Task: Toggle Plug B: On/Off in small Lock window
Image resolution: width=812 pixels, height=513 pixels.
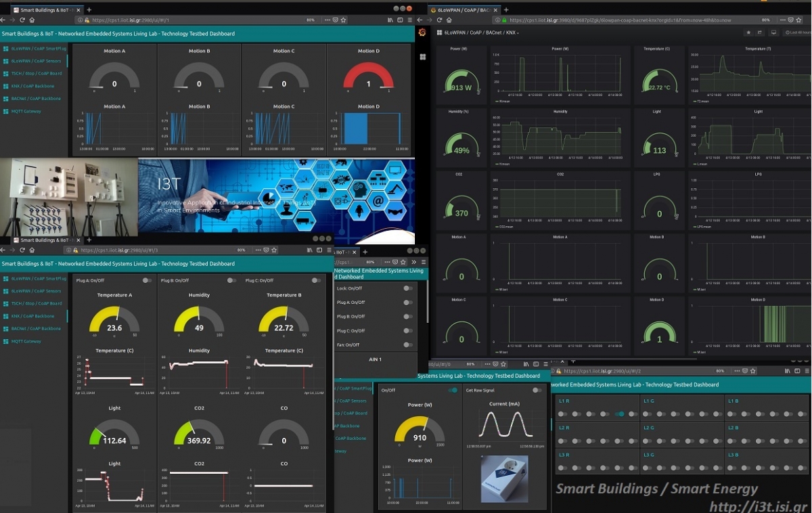Action: (408, 316)
